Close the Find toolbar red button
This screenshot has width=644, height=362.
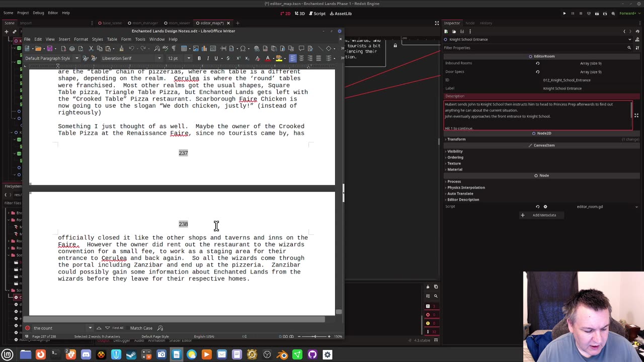click(27, 328)
